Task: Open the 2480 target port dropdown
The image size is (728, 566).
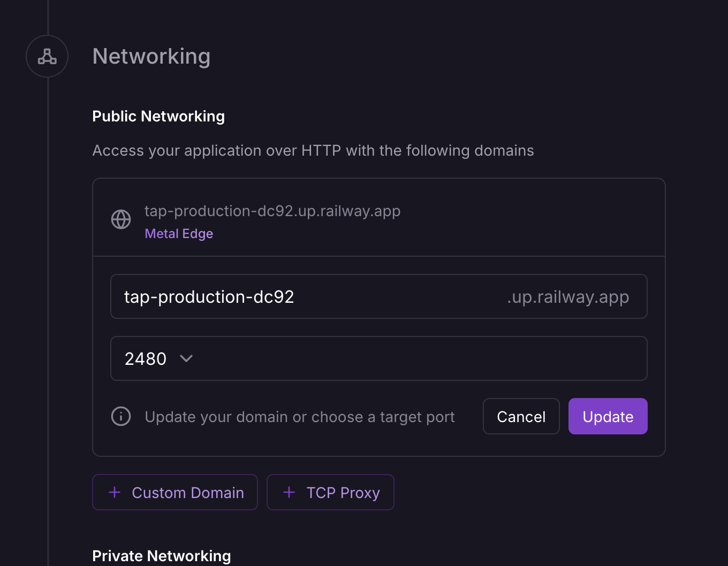Action: pyautogui.click(x=378, y=358)
